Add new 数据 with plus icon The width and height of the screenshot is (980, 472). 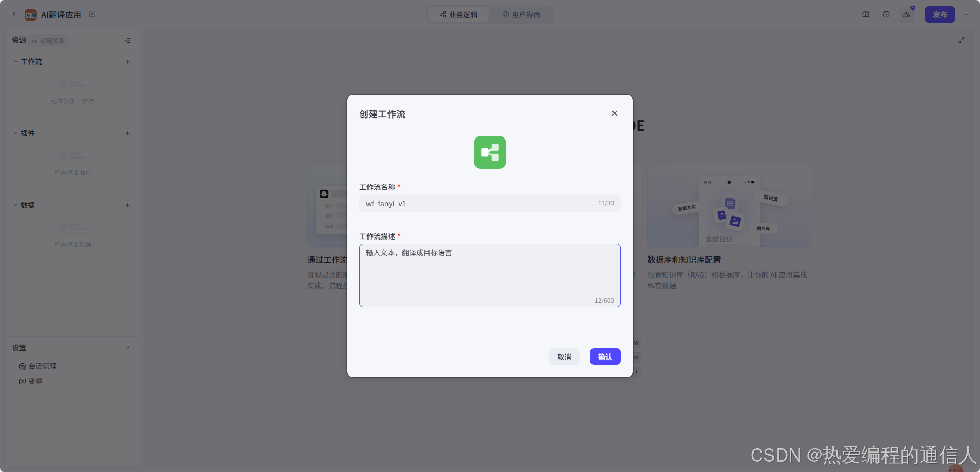coord(128,205)
